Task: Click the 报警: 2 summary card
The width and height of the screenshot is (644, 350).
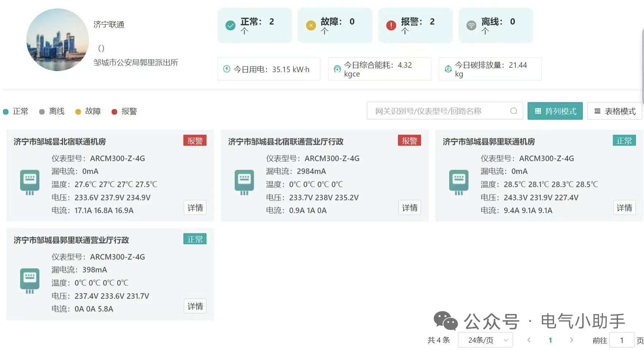Action: coord(416,25)
